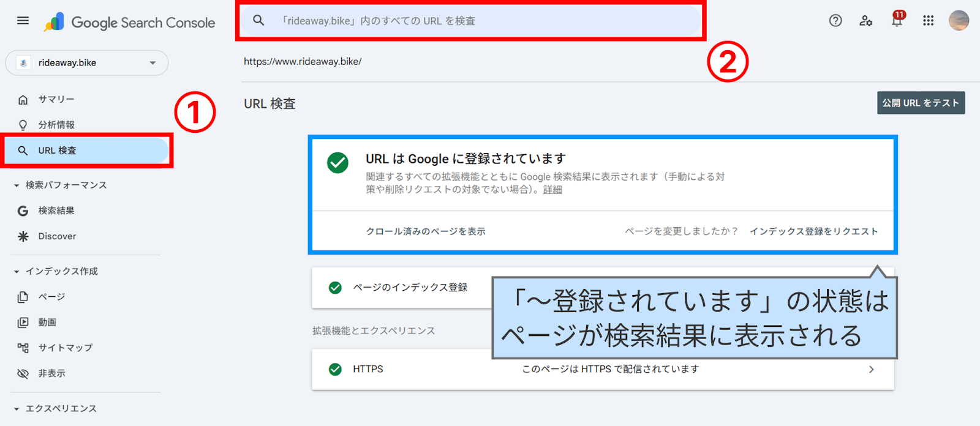Click the video icon beside 動画
Image resolution: width=980 pixels, height=426 pixels.
(23, 323)
